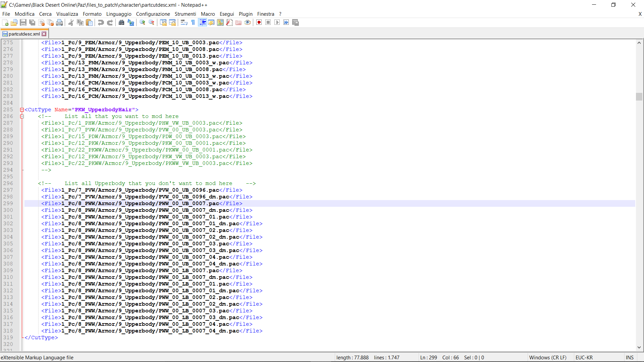Click the Print icon in toolbar
The width and height of the screenshot is (644, 362).
59,22
